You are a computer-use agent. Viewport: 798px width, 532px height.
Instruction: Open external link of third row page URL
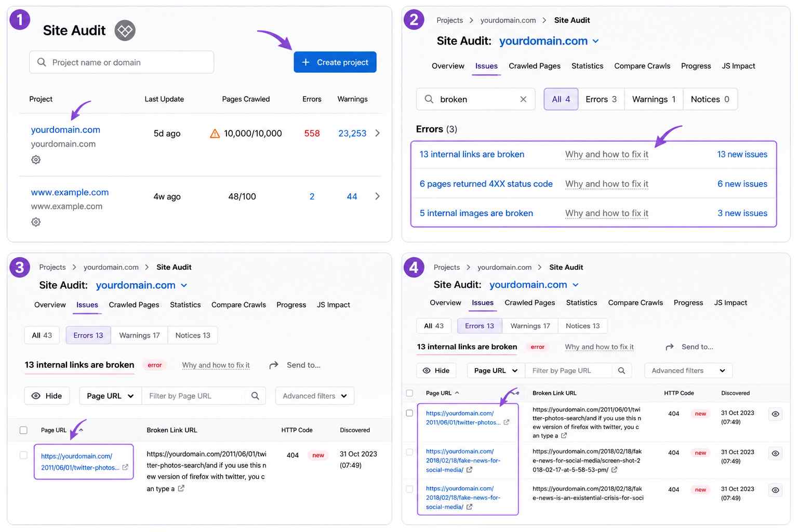point(470,507)
